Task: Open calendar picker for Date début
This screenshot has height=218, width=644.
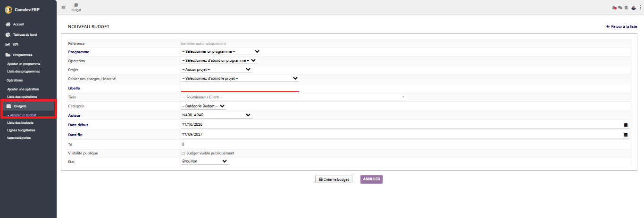Action: [626, 125]
